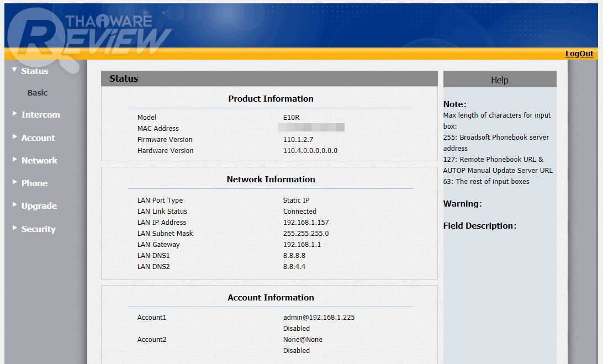The image size is (603, 364).
Task: Select Account1 value admin@192.168.1.225
Action: point(319,318)
